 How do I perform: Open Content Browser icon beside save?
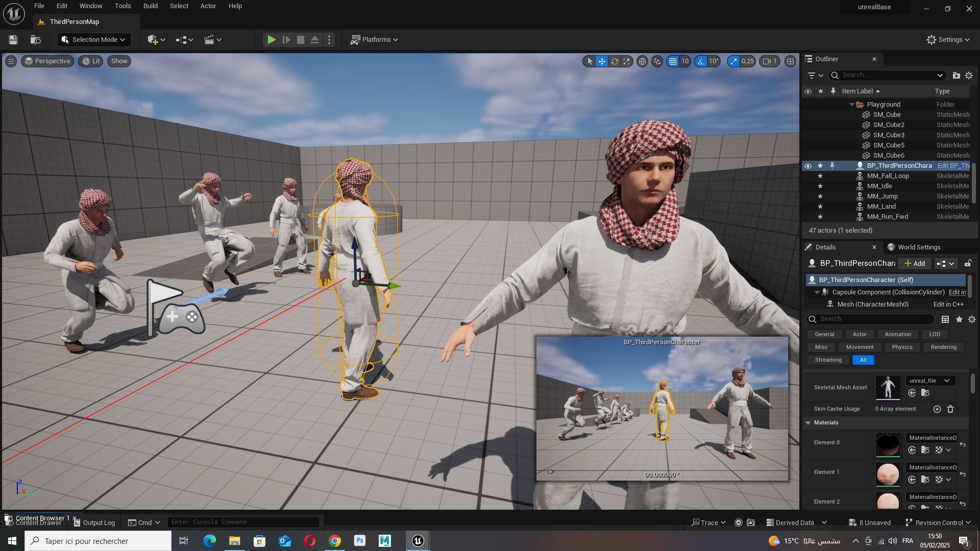click(35, 40)
